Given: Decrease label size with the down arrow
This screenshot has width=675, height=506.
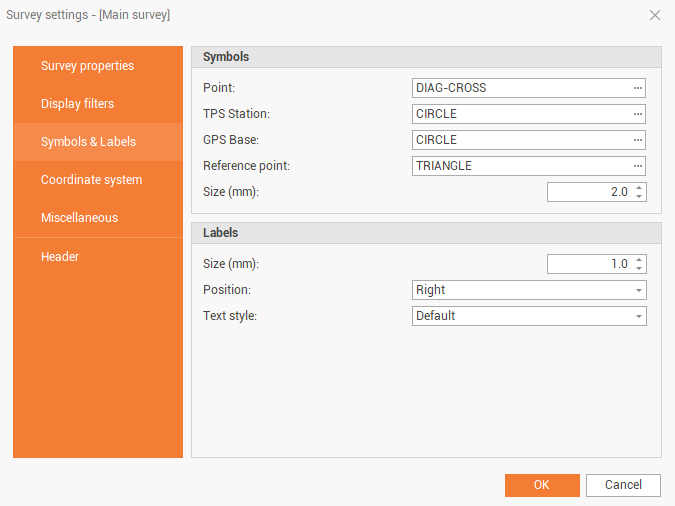Looking at the screenshot, I should pos(639,269).
